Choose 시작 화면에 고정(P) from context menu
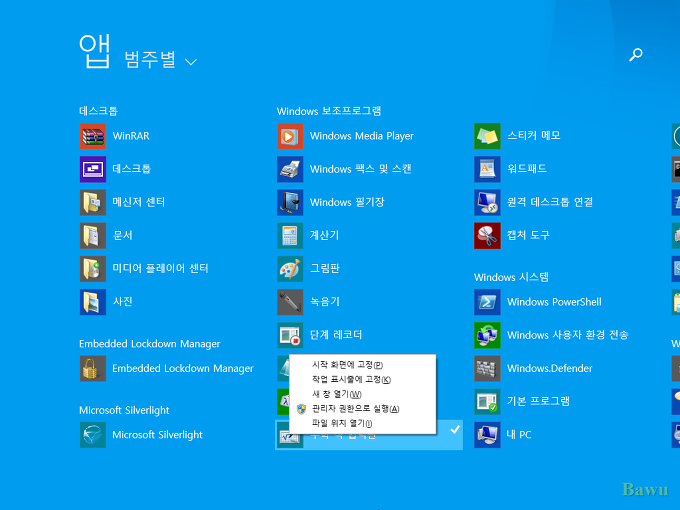680x510 pixels. 363,365
